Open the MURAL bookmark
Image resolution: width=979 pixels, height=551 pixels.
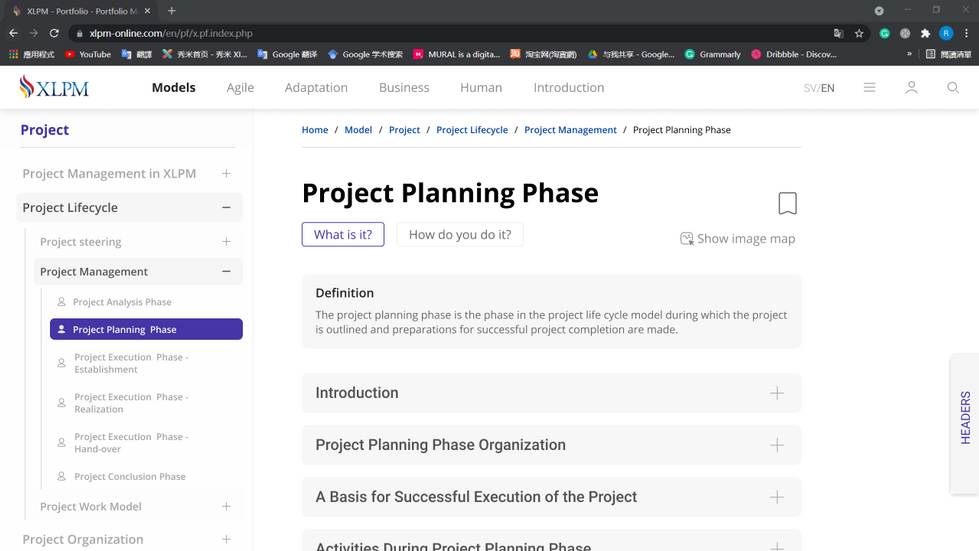click(456, 54)
